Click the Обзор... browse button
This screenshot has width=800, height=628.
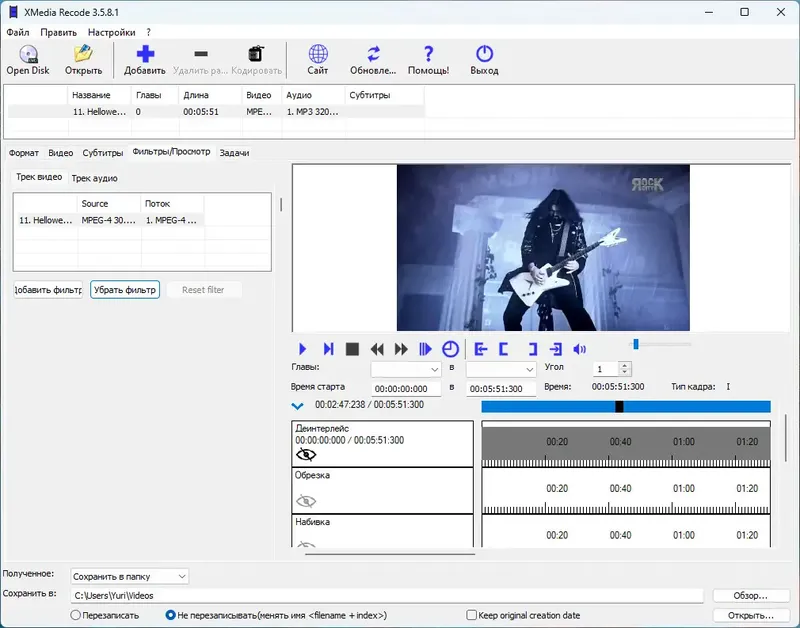click(x=750, y=595)
